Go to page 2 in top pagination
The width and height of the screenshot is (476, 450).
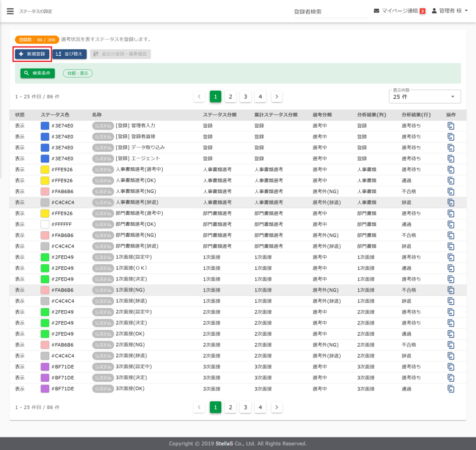[x=230, y=97]
